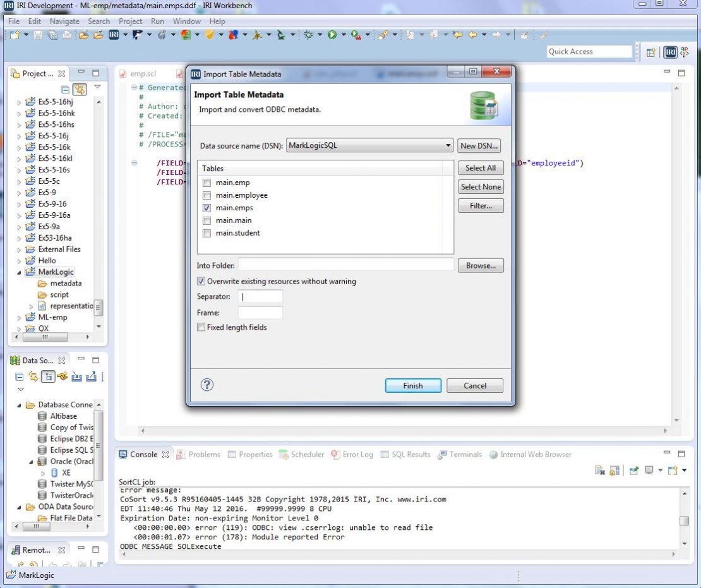Expand the External Files node
This screenshot has height=588, width=701.
coord(19,249)
